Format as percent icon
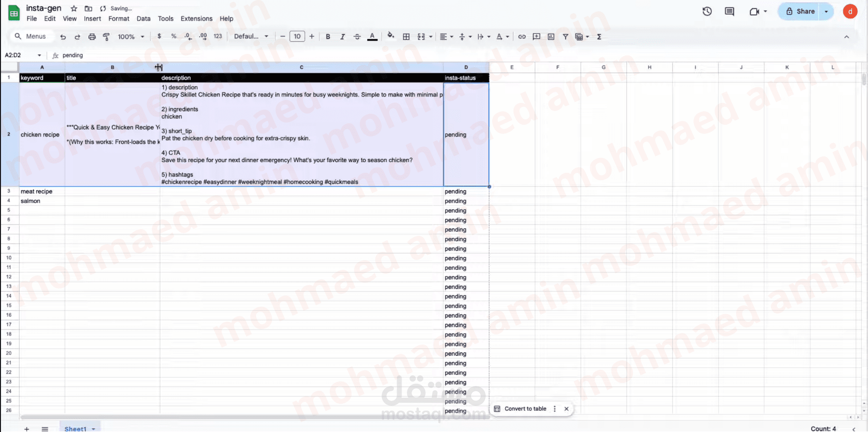Viewport: 868px width, 432px height. tap(174, 36)
